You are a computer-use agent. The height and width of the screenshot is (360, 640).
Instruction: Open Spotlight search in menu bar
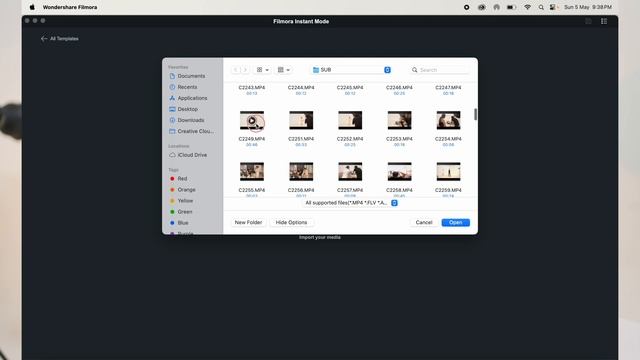[541, 7]
